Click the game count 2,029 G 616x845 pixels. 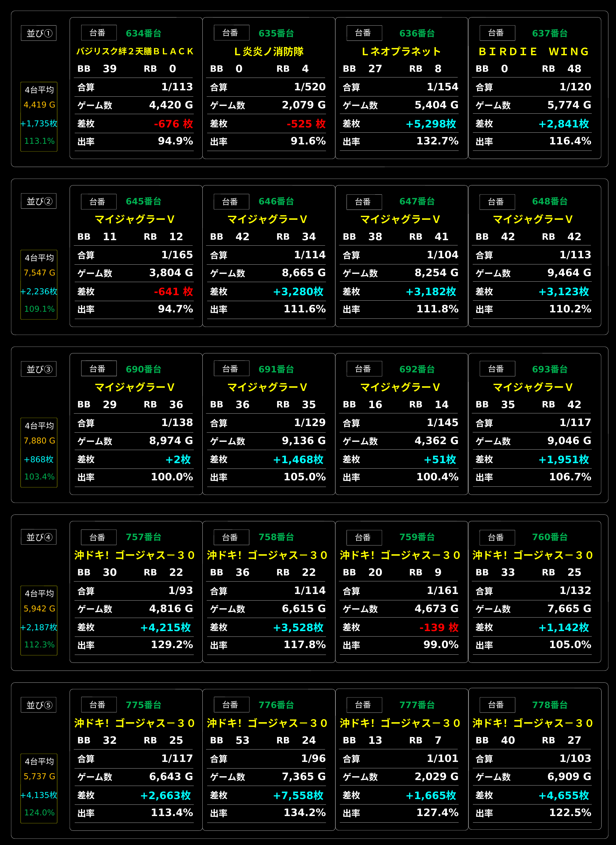coord(437,777)
